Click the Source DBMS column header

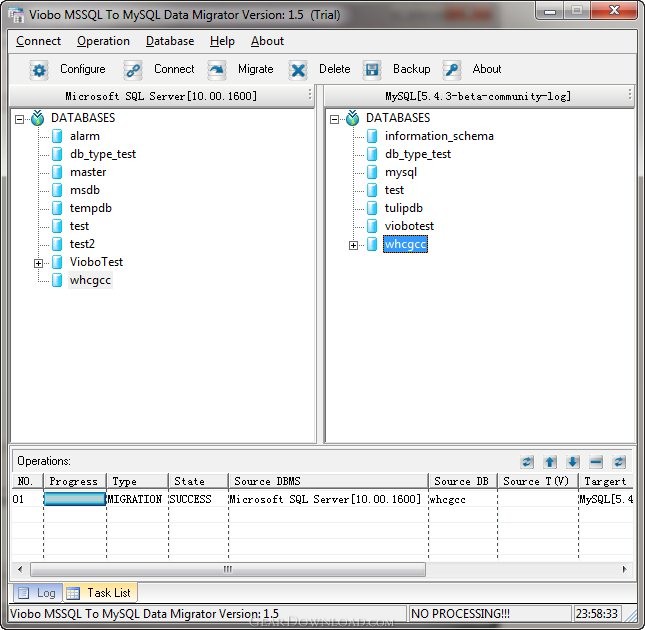click(x=328, y=481)
